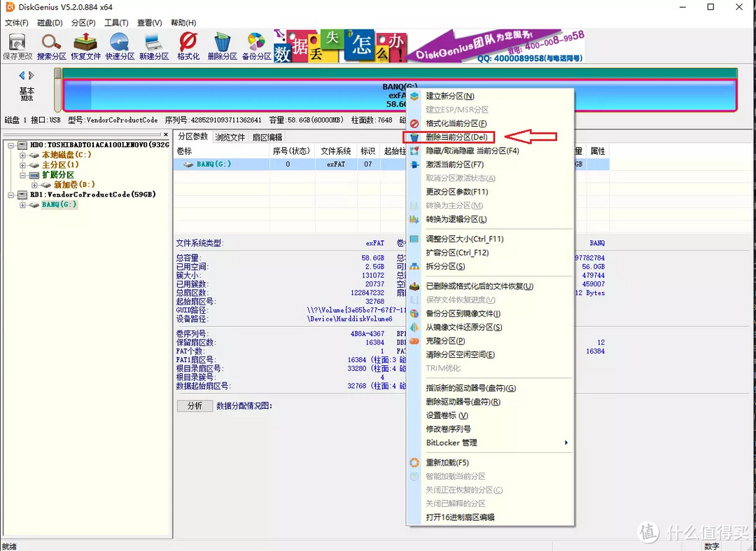Click the Format (格式化) toolbar icon
The image size is (756, 551).
pyautogui.click(x=188, y=46)
